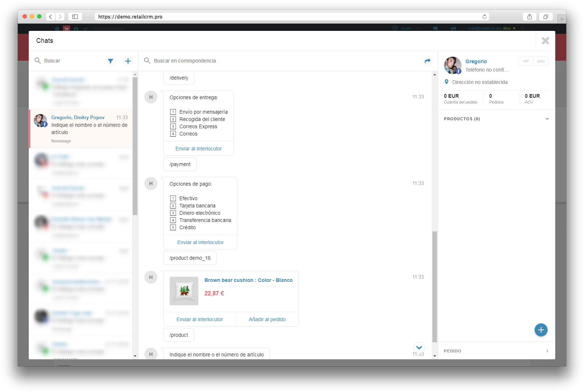Click the conversation scrollbar thumb
This screenshot has height=392, width=584.
pos(435,287)
